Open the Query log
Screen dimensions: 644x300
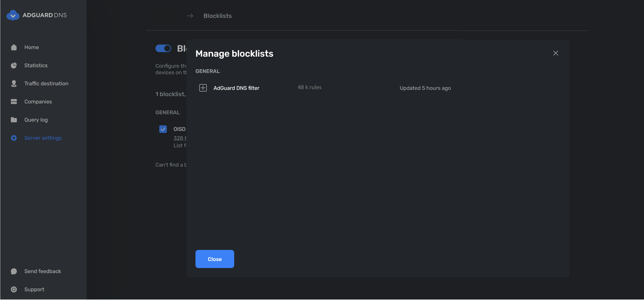[x=35, y=120]
